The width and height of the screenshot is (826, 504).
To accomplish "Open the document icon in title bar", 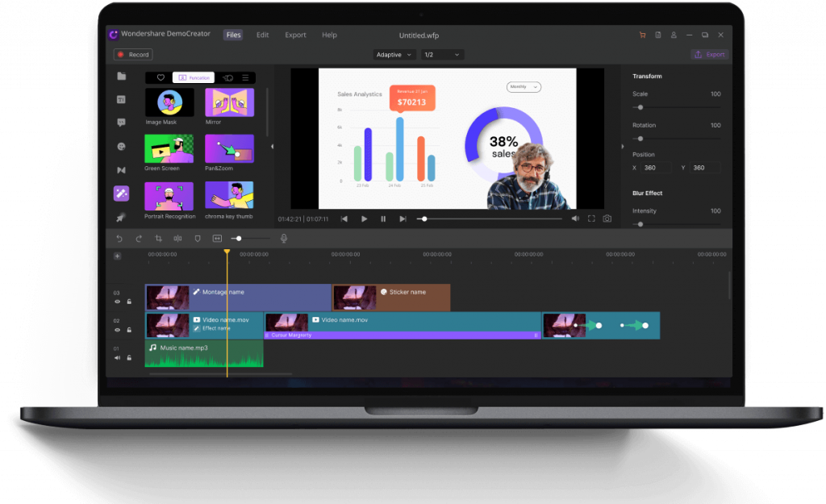I will 658,35.
